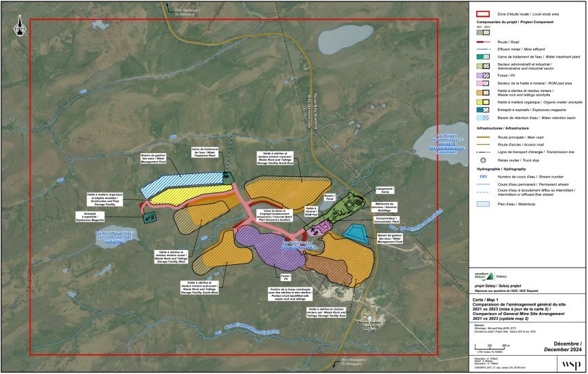The width and height of the screenshot is (588, 374).
Task: Click the 'Carte / Map 1' title text
Action: pyautogui.click(x=486, y=299)
